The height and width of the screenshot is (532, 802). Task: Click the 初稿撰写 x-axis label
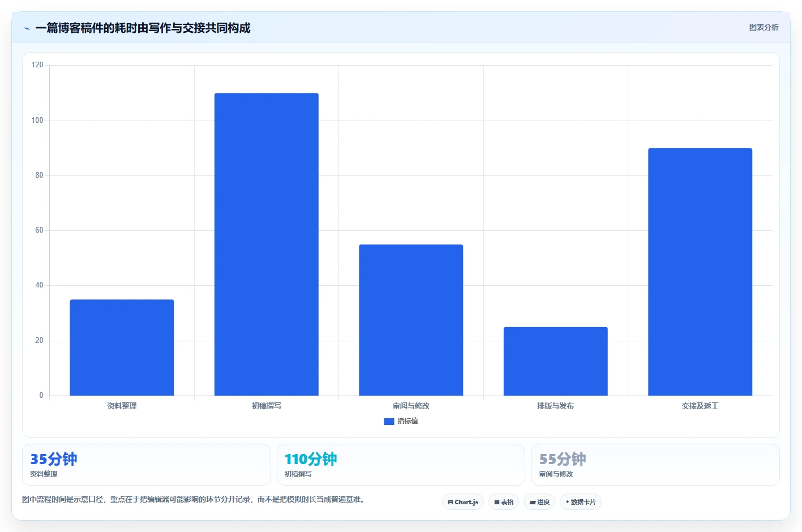[x=267, y=406]
